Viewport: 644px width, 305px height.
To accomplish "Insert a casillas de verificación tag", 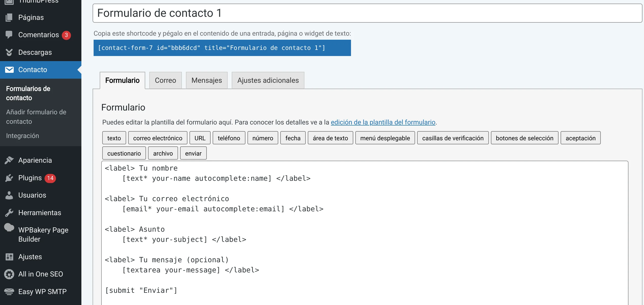I will pos(453,138).
